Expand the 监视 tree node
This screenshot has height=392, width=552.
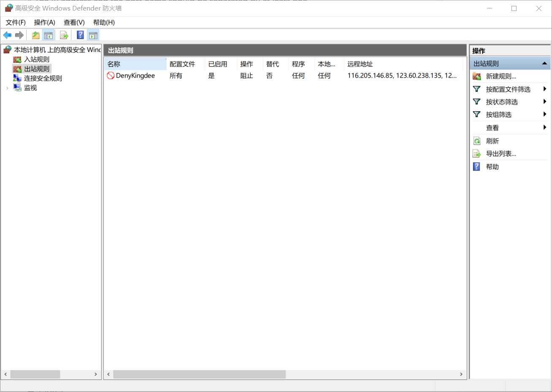click(7, 88)
